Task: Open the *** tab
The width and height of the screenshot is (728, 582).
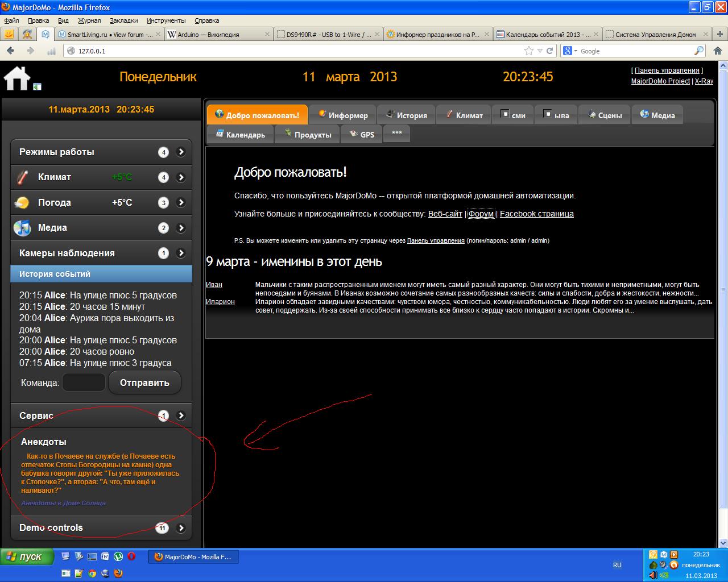Action: (397, 135)
